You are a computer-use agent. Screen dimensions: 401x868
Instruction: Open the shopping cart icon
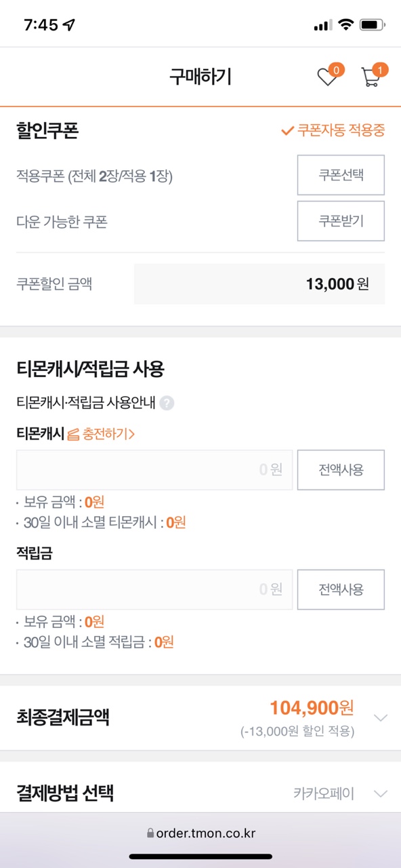371,77
